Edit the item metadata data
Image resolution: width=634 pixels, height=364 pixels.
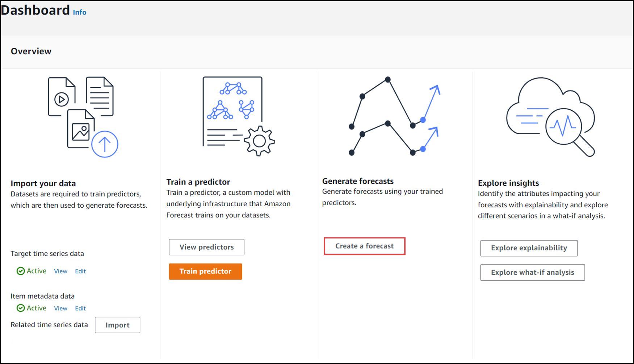coord(80,308)
